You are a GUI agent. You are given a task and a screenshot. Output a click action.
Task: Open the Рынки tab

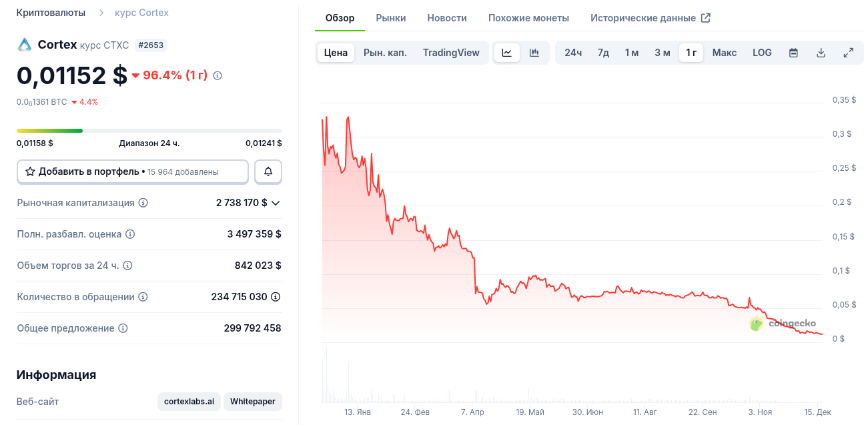[x=391, y=18]
